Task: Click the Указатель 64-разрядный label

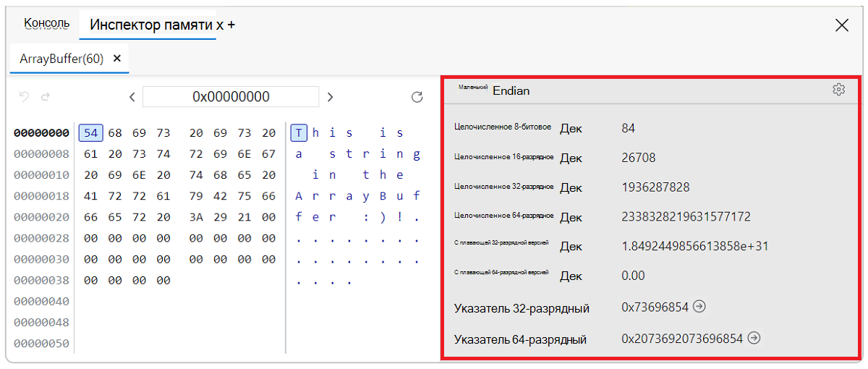Action: (520, 339)
